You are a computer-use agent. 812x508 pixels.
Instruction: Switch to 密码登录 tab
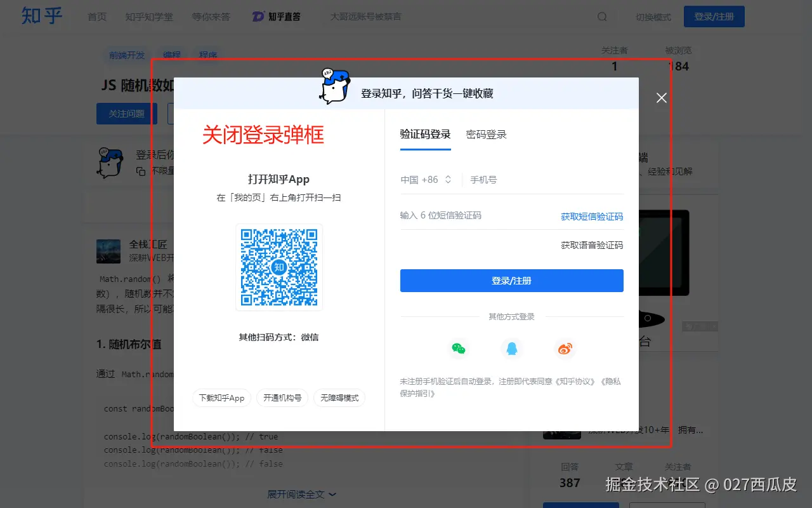[487, 135]
